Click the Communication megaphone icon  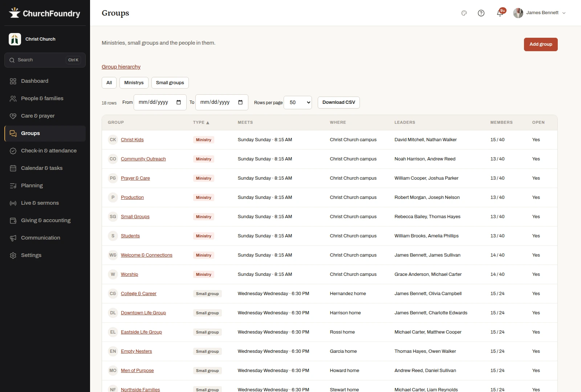13,238
